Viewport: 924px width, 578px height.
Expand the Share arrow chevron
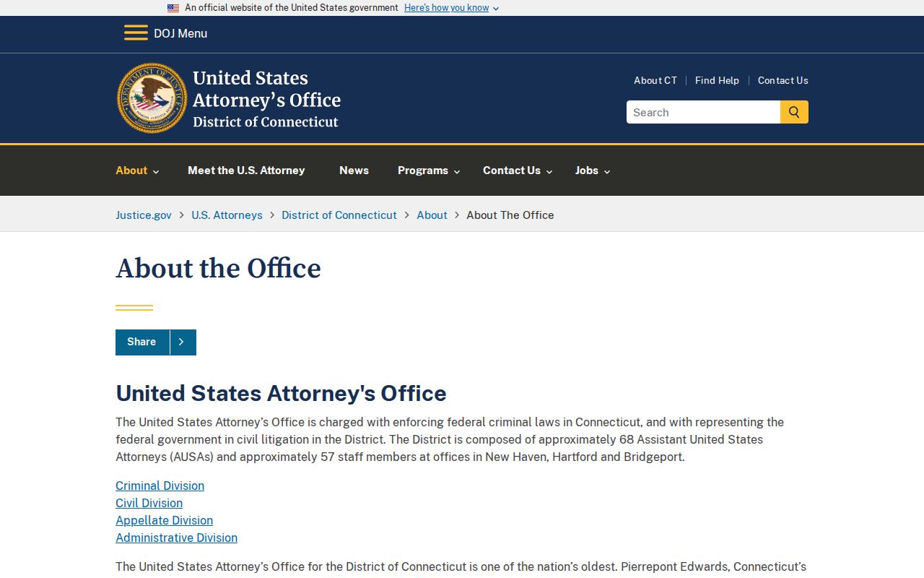pos(182,342)
